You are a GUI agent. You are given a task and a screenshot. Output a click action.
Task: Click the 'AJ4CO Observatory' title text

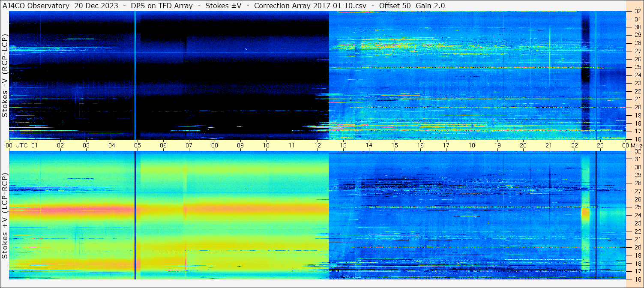pos(36,6)
